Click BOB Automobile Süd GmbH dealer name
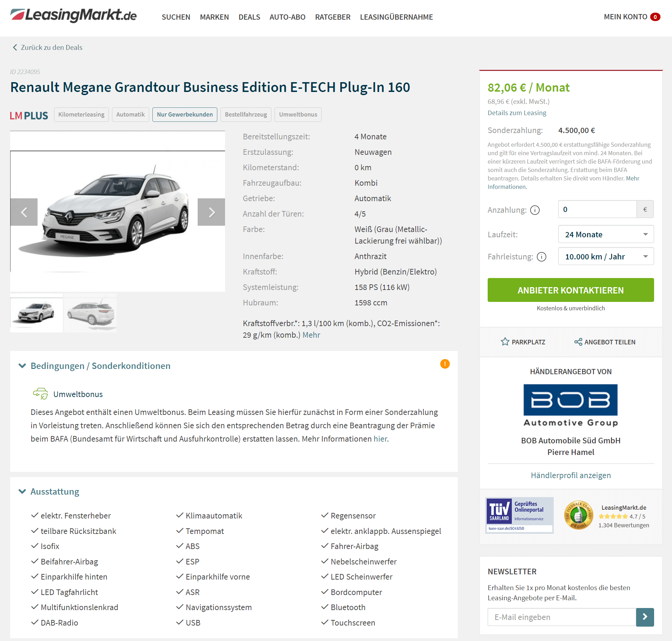The width and height of the screenshot is (672, 641). pos(571,441)
